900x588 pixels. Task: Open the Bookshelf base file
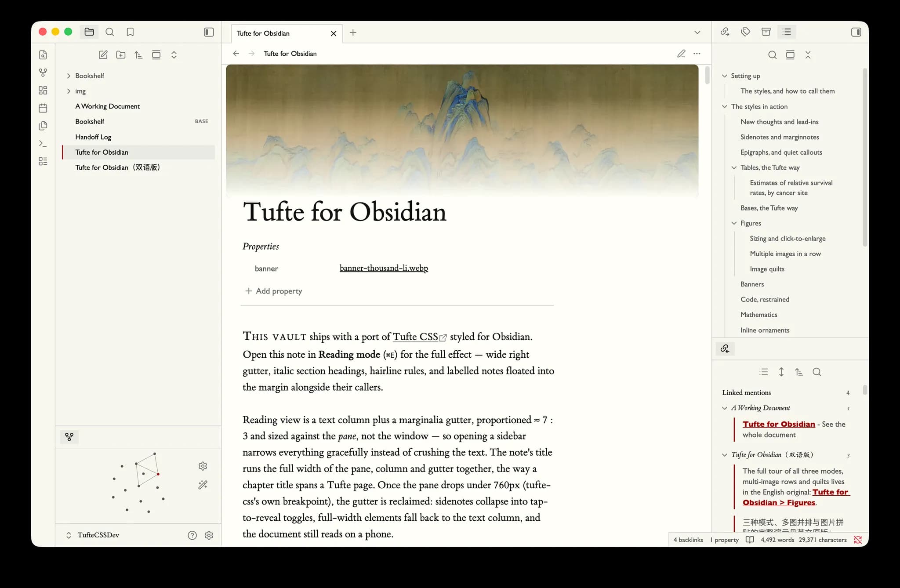pos(138,121)
